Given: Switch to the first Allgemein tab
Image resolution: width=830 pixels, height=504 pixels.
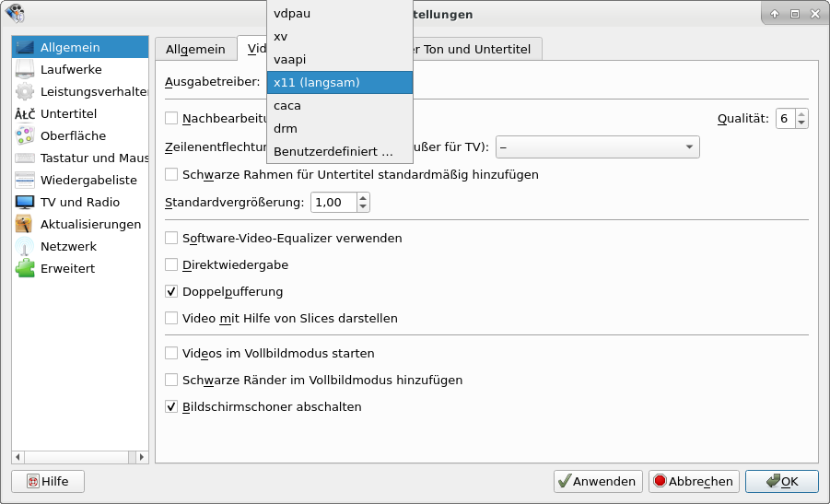Looking at the screenshot, I should tap(194, 50).
